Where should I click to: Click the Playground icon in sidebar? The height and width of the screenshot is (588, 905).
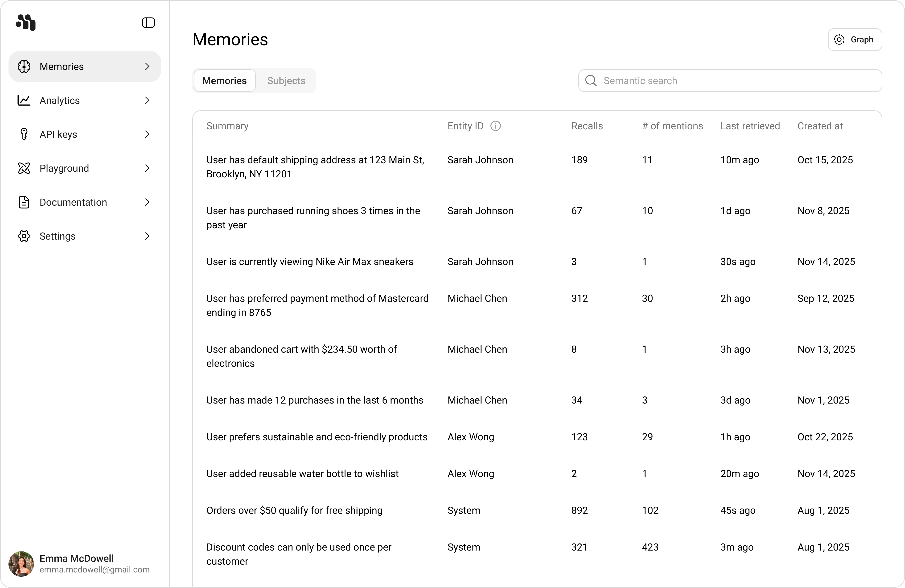24,168
